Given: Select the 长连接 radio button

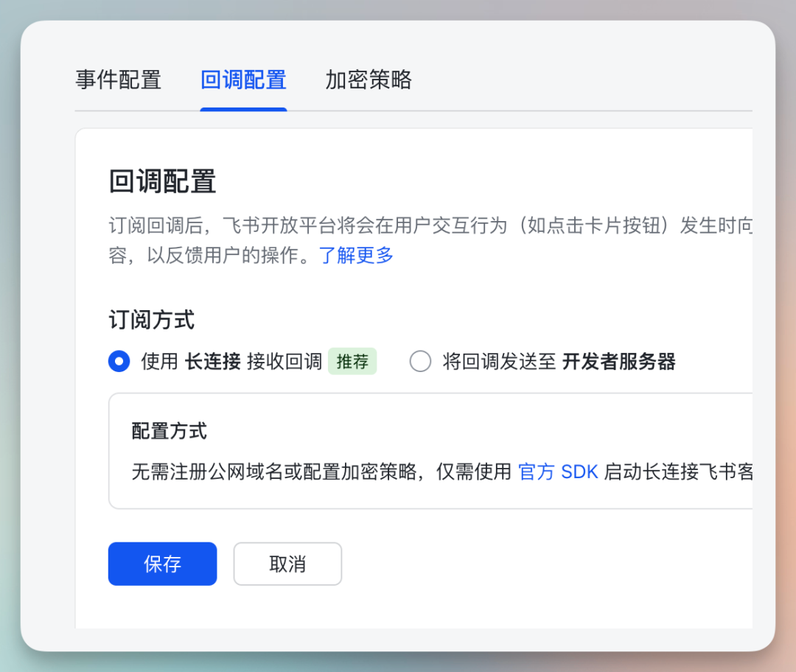Looking at the screenshot, I should [119, 362].
